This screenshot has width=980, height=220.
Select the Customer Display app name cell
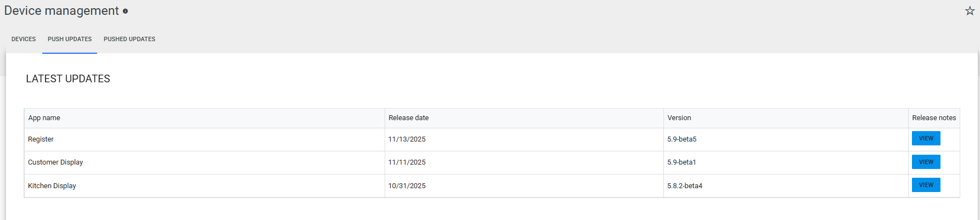[x=55, y=162]
